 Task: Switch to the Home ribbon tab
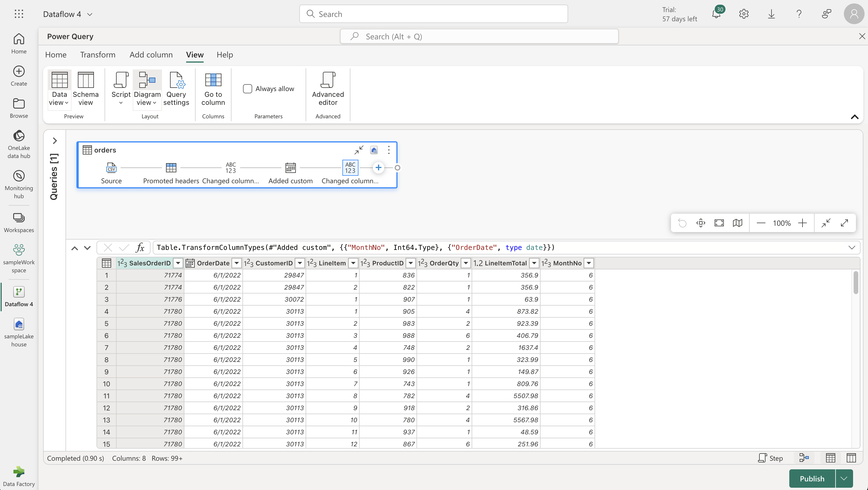56,55
